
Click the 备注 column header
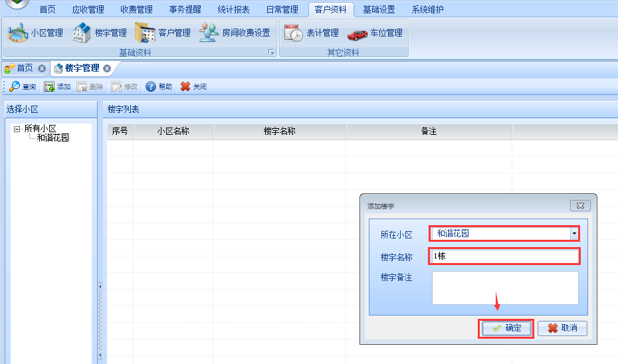[429, 132]
